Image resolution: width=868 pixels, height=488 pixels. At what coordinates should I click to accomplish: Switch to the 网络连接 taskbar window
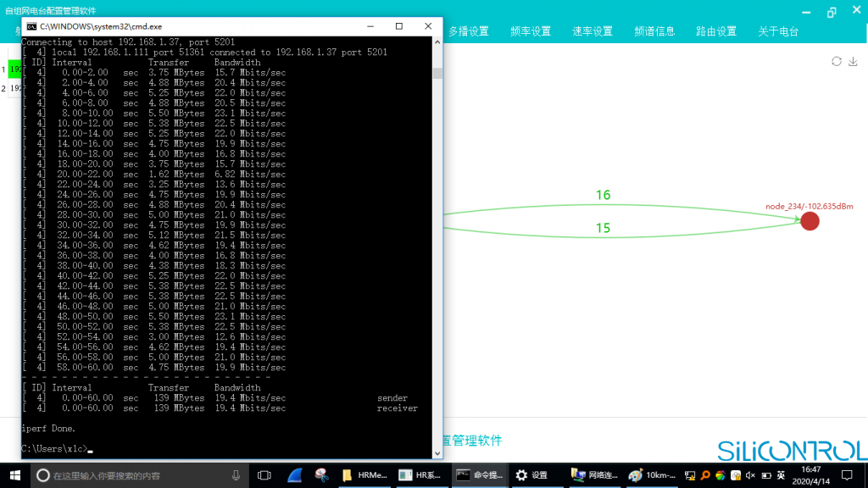point(593,475)
